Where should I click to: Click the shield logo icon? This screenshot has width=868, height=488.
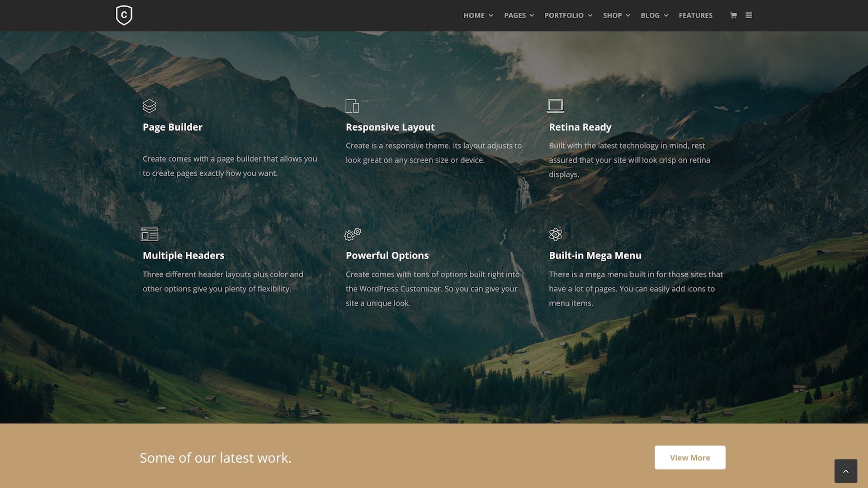[x=123, y=15]
